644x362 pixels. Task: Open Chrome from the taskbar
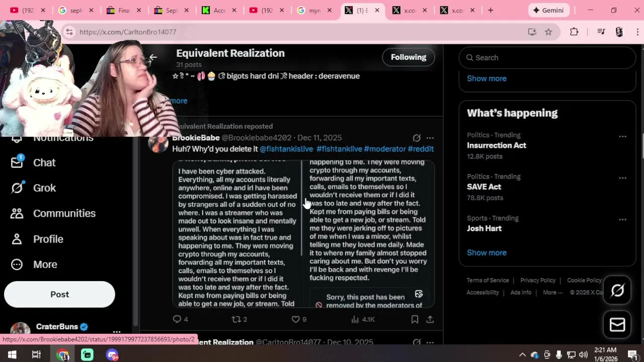(x=63, y=355)
